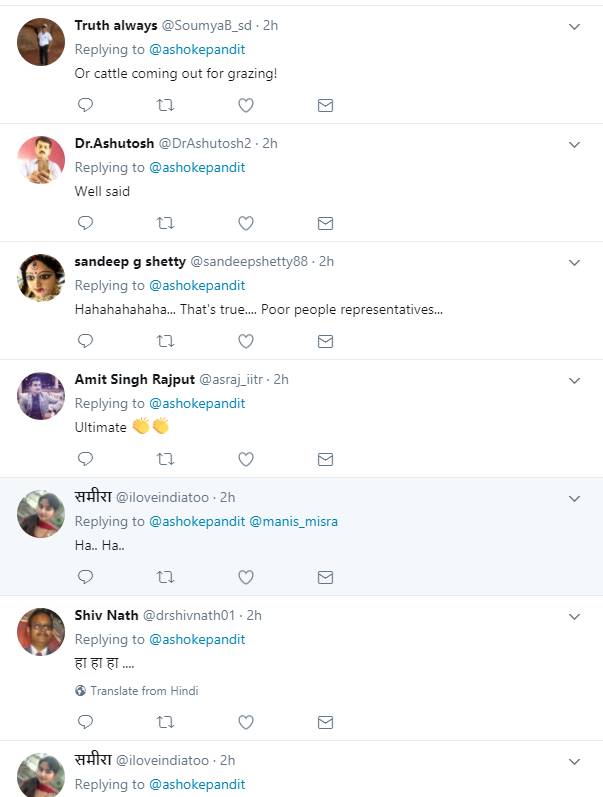Screen dimensions: 603x797
Task: Send Amit Singh Rajput's tweet via direct message
Action: point(325,459)
